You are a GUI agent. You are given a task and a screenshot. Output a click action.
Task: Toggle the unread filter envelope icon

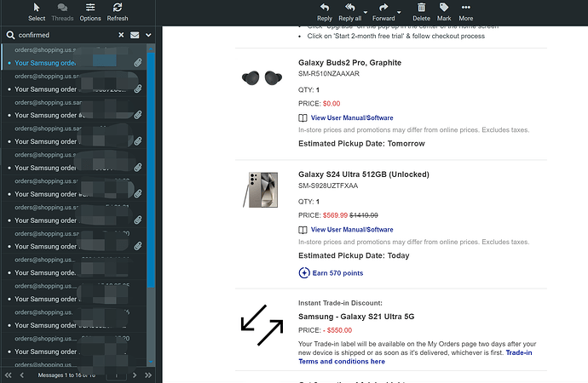point(135,35)
